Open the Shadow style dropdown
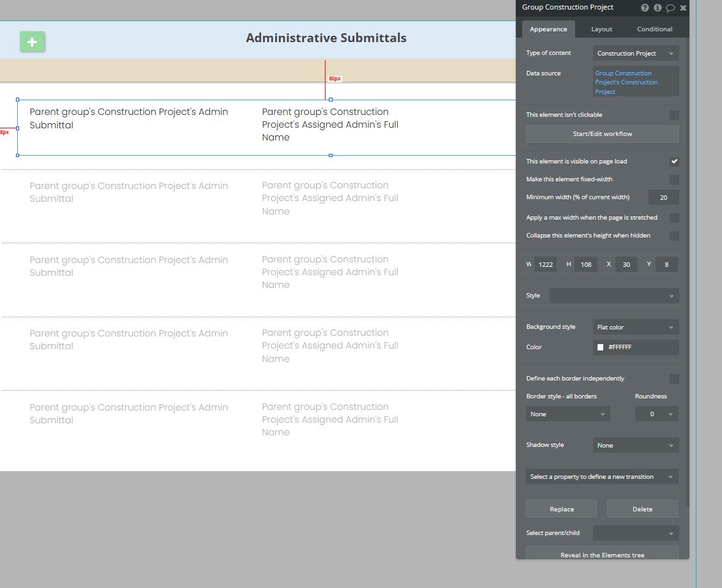Viewport: 722px width, 588px height. (x=635, y=445)
